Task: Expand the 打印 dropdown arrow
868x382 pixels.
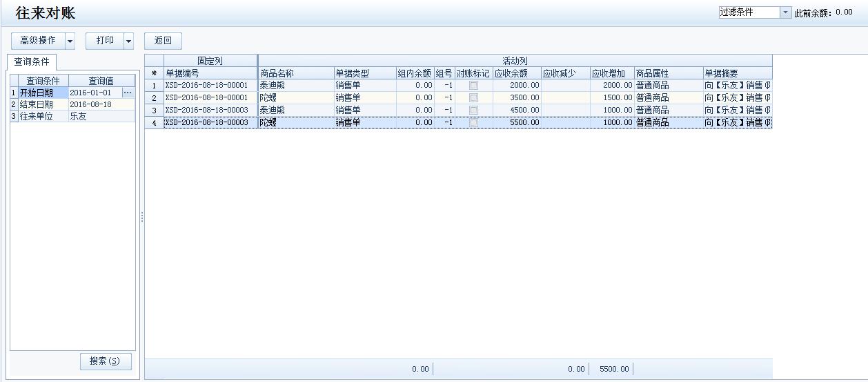Action: point(128,41)
